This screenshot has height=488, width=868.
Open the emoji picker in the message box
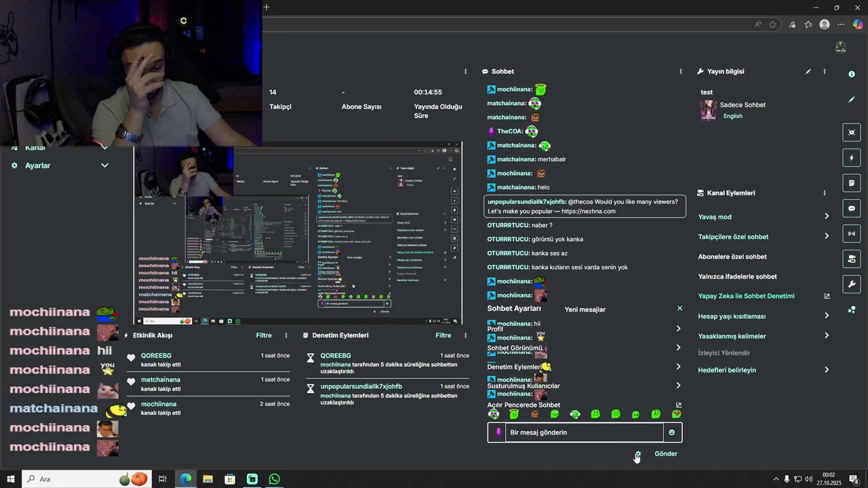[672, 432]
